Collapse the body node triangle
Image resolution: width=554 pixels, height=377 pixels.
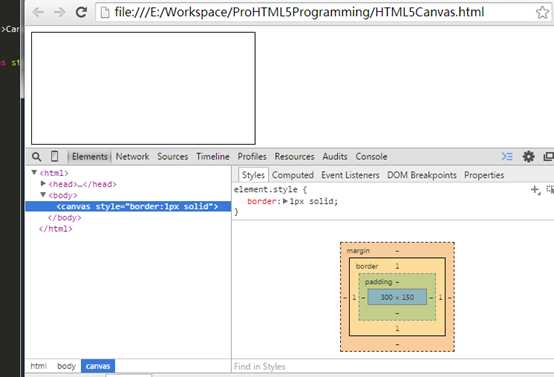tap(43, 195)
